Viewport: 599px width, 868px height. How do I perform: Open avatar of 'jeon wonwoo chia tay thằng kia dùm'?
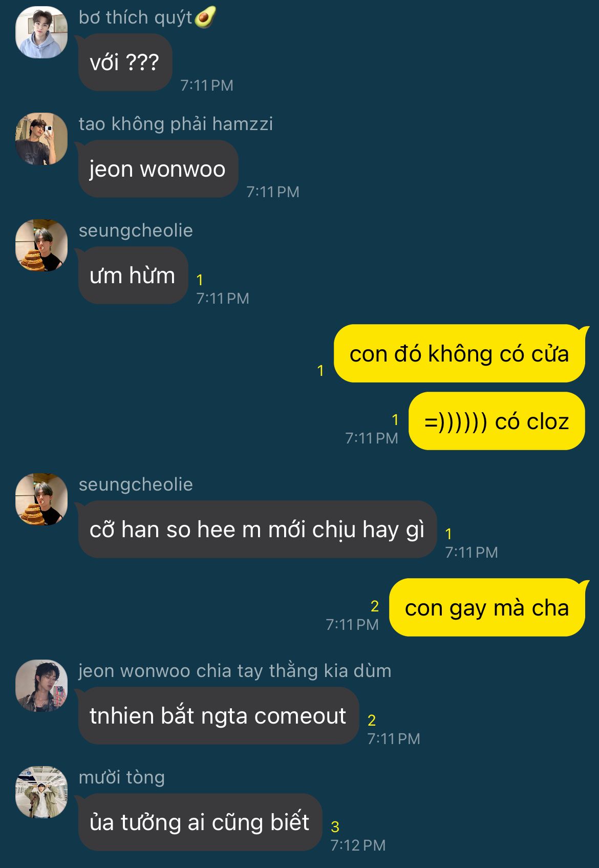pos(41,686)
